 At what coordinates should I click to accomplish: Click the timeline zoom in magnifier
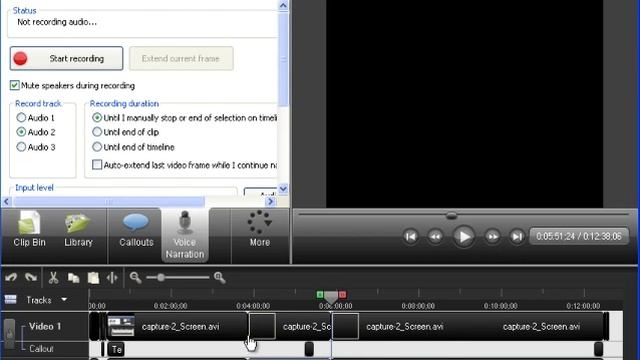(x=219, y=278)
